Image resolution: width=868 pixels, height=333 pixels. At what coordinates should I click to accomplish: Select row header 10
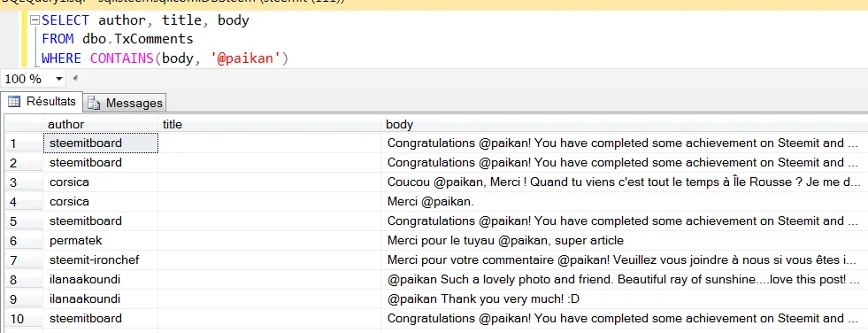pyautogui.click(x=23, y=319)
